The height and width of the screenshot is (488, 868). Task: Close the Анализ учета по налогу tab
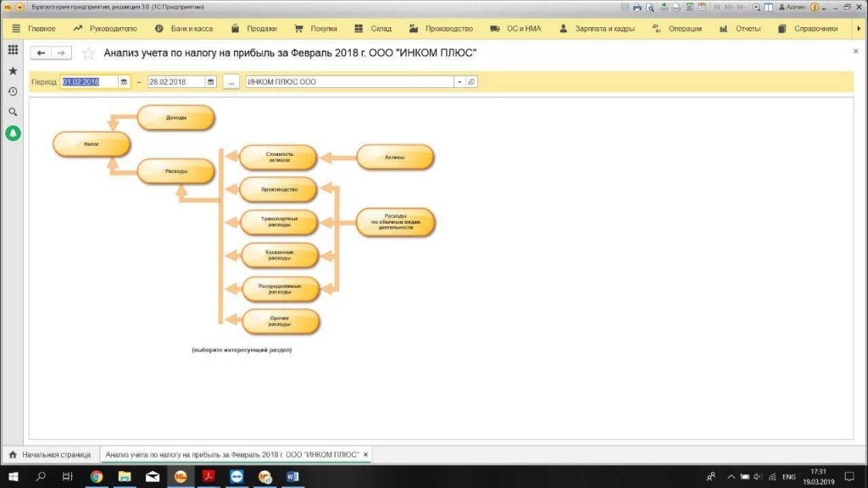(x=365, y=455)
